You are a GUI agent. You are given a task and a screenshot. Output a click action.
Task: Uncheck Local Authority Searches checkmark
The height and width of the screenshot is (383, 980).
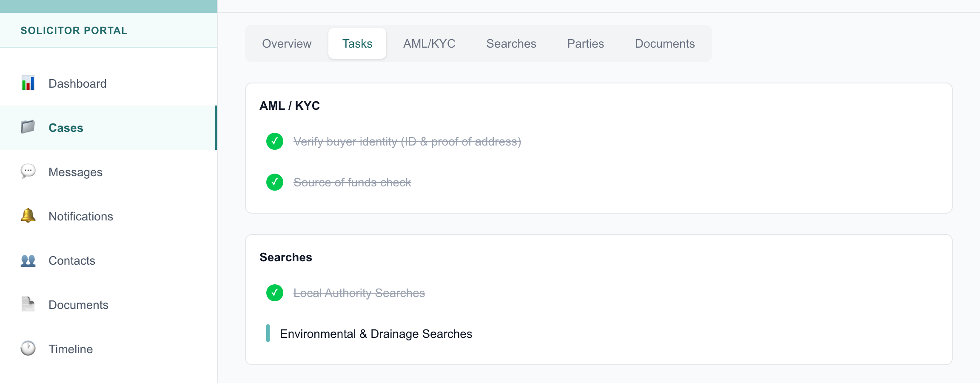(x=275, y=293)
